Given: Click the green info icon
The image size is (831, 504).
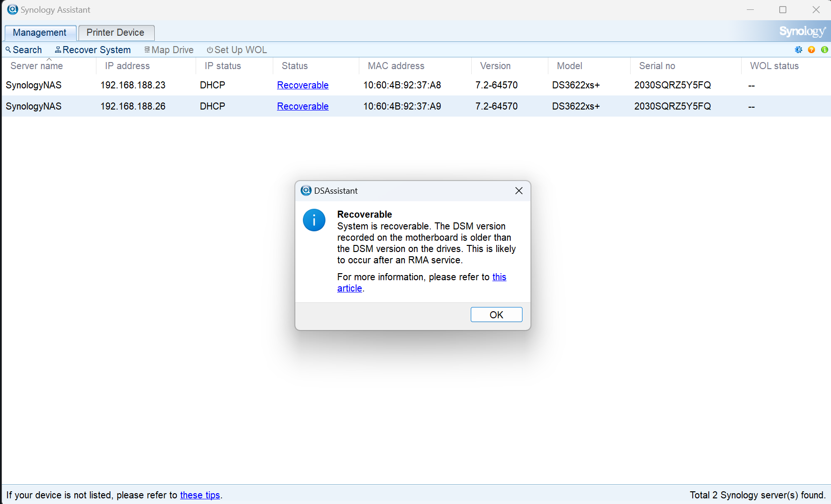Looking at the screenshot, I should (824, 49).
